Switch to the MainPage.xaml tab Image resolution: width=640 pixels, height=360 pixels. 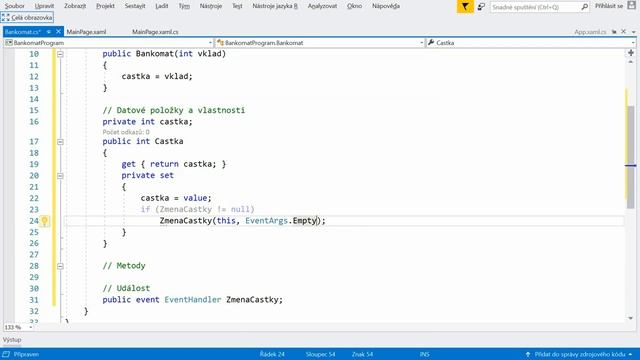coord(86,32)
